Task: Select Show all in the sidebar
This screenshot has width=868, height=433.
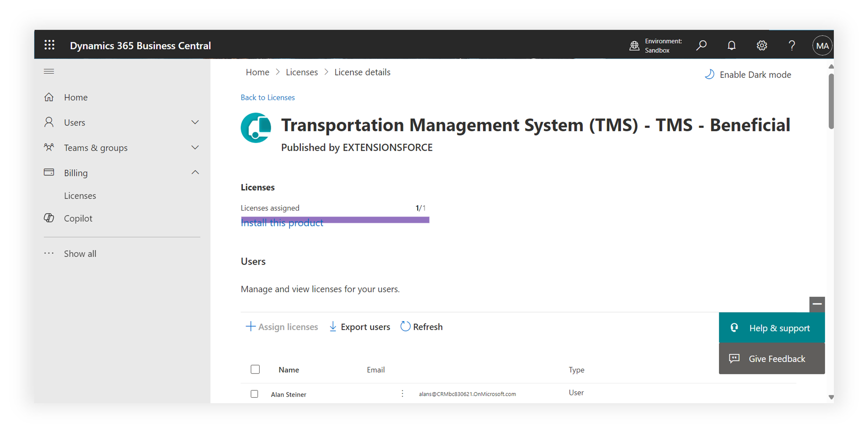Action: 80,253
